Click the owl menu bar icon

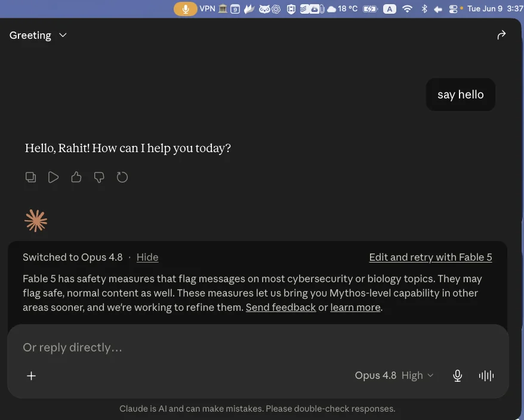click(264, 9)
